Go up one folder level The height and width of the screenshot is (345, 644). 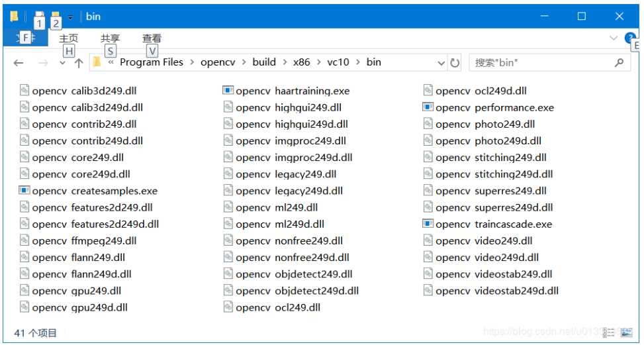tap(79, 63)
